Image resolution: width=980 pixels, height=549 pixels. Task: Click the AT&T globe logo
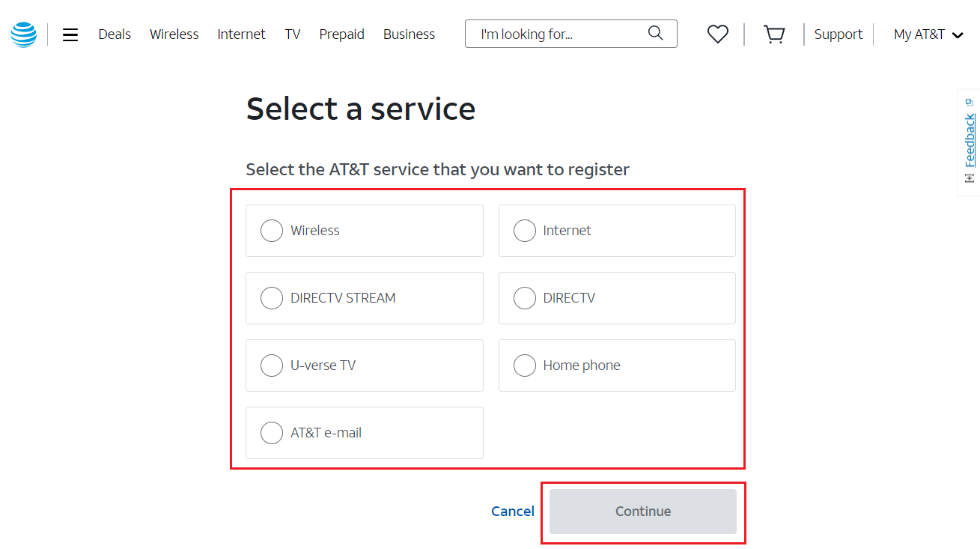click(x=23, y=34)
